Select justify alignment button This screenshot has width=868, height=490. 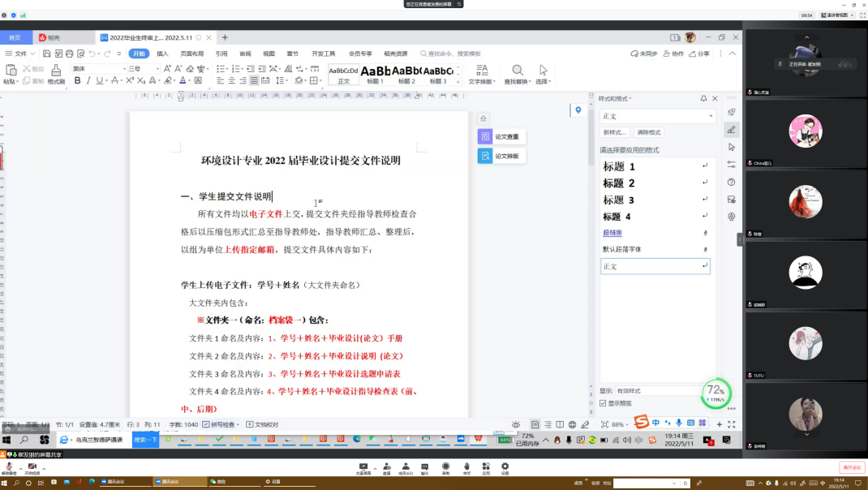[254, 81]
